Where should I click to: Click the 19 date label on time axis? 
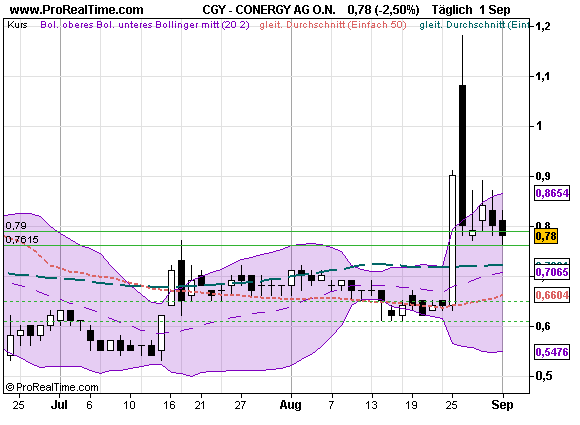pos(411,405)
